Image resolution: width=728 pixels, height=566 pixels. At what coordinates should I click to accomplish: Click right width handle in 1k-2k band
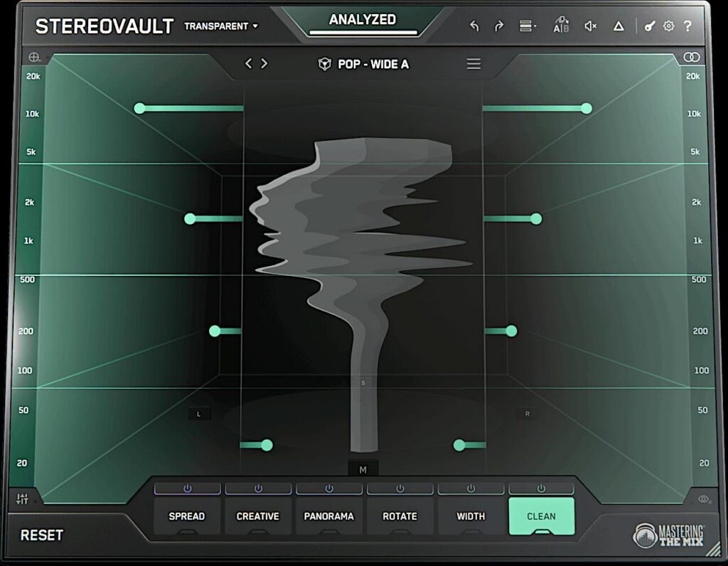tap(536, 219)
